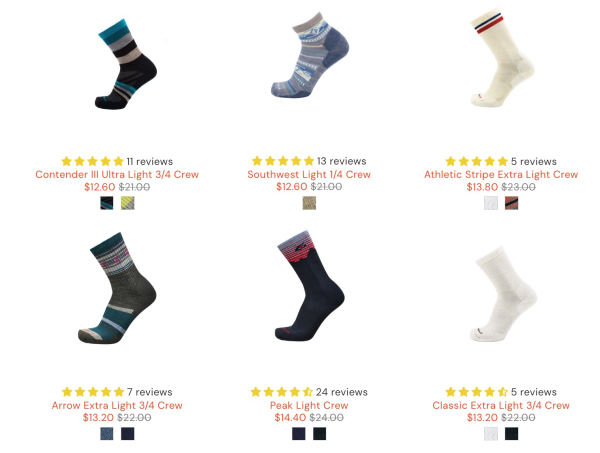Pick tan swatch under Southwest Light 1/4 Crew

coord(309,203)
